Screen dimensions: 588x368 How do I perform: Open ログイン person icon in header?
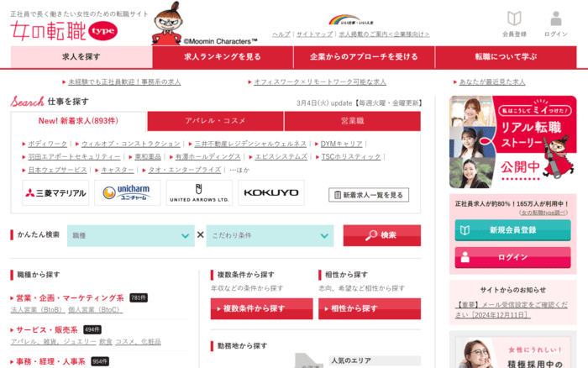tap(556, 18)
